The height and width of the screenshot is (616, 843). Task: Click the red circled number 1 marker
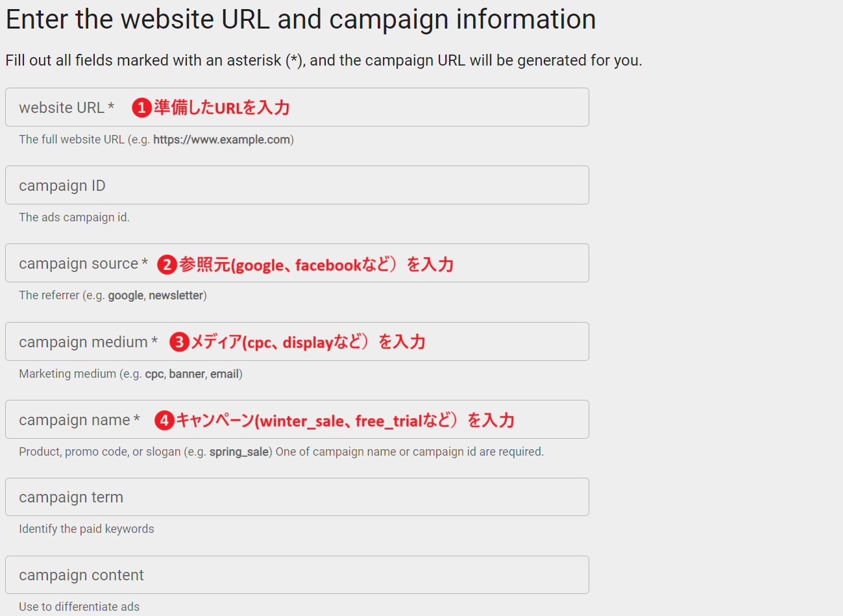tap(141, 107)
